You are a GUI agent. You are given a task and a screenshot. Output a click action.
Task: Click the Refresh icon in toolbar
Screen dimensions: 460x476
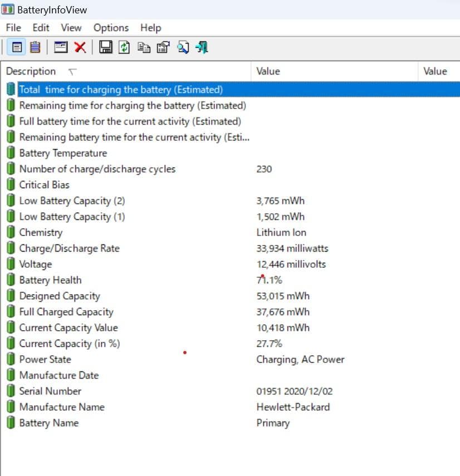(x=125, y=48)
